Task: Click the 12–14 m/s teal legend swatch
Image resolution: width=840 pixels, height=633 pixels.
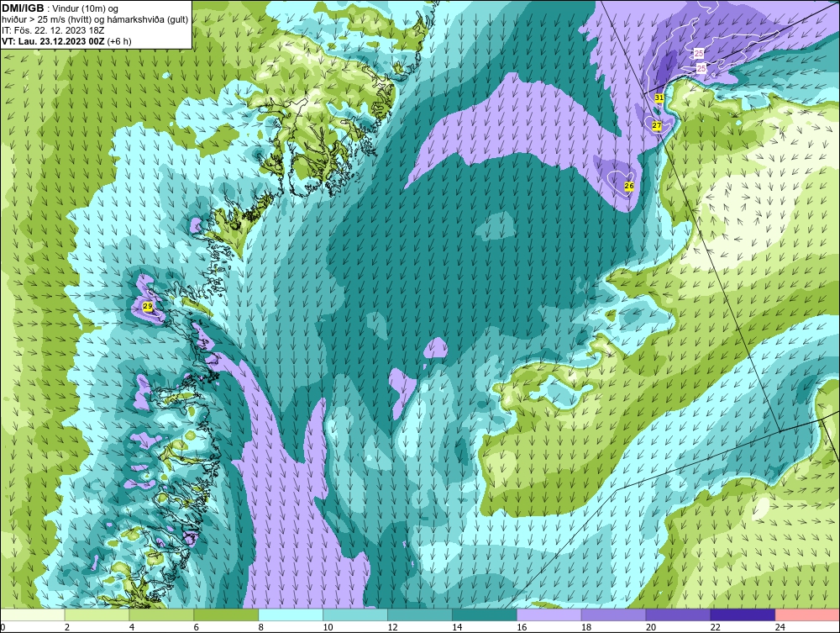Action: (420, 615)
